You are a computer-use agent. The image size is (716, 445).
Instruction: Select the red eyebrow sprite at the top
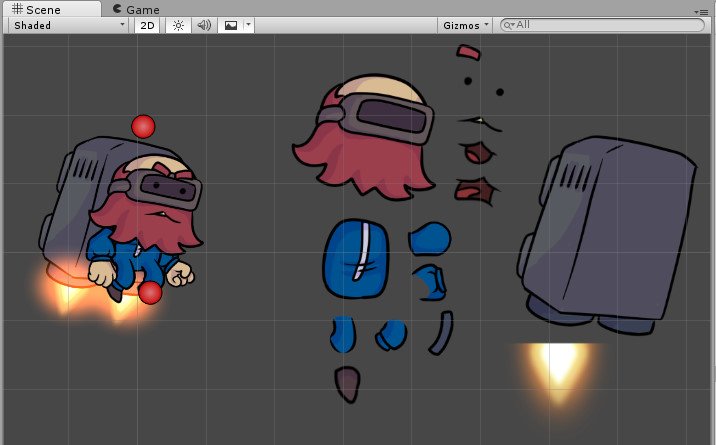[469, 52]
